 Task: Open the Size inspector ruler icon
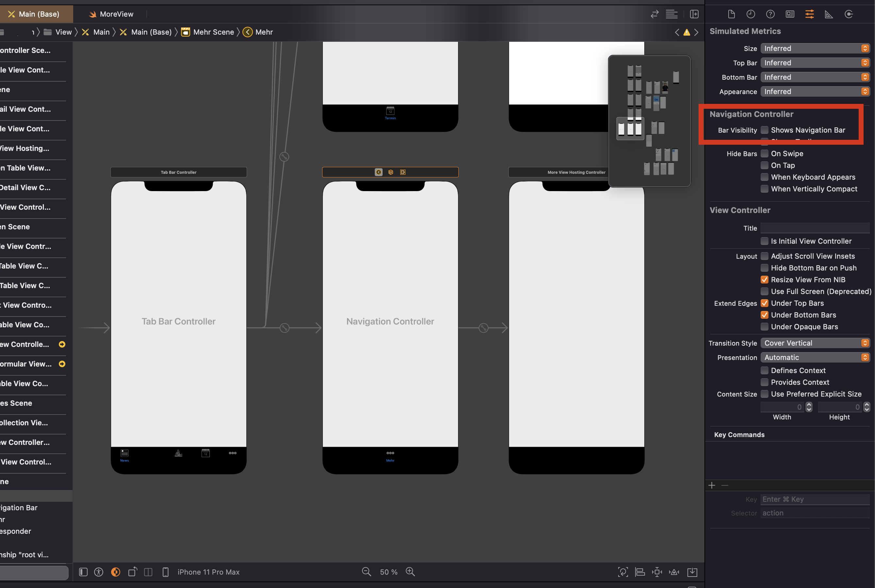829,14
